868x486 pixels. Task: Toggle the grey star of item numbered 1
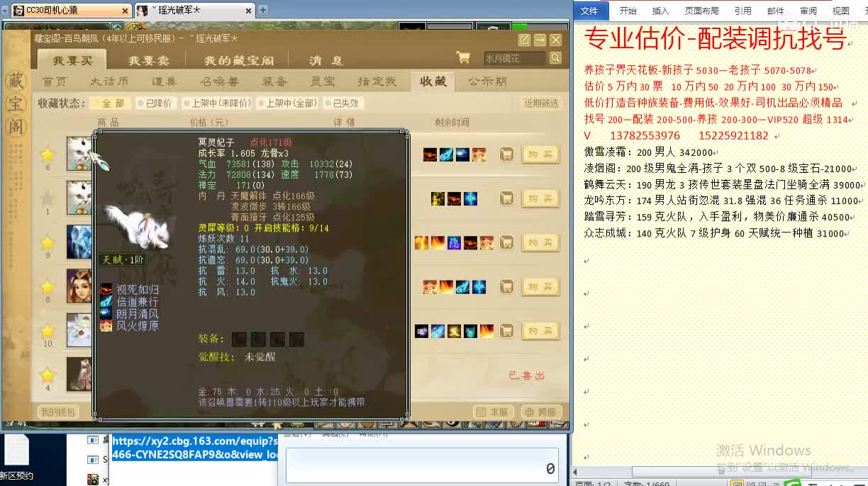[x=48, y=198]
